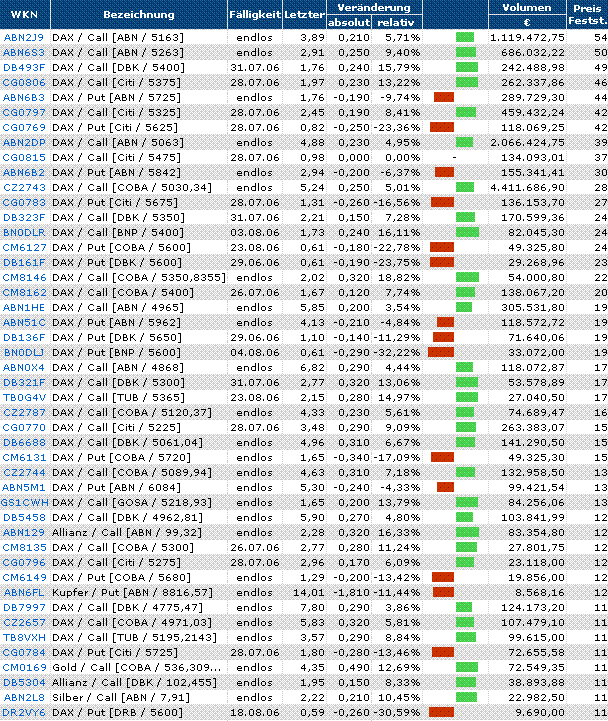This screenshot has width=608, height=721.
Task: Click the last price 14,01
Action: pyautogui.click(x=309, y=593)
